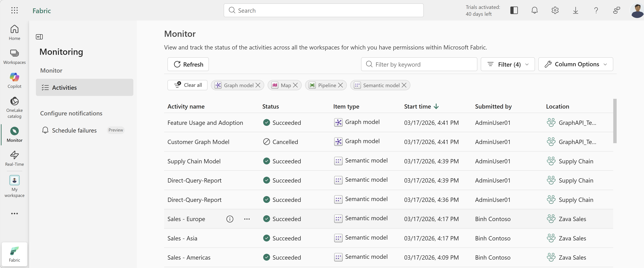Viewport: 644px width, 268px height.
Task: Remove the Pipeline filter chip
Action: click(340, 85)
